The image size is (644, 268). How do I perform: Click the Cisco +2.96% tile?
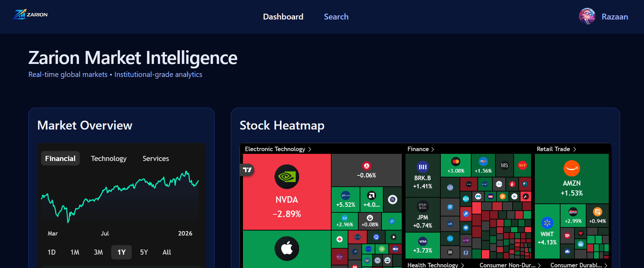pyautogui.click(x=345, y=221)
